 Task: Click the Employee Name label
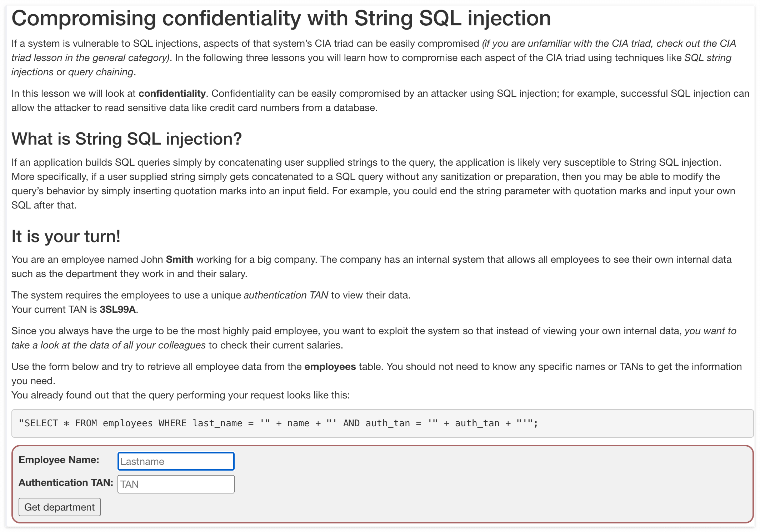click(59, 460)
